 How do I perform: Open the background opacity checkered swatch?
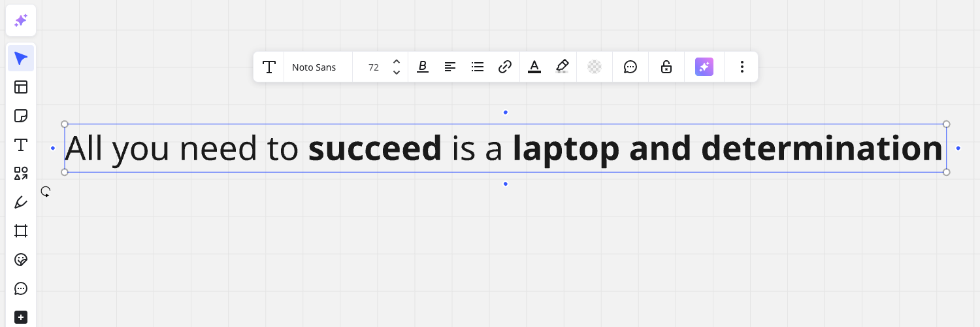coord(595,67)
